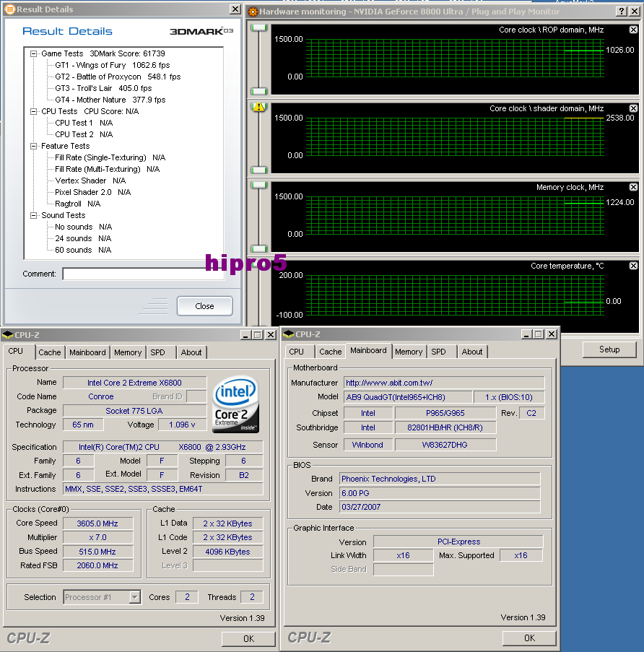The height and width of the screenshot is (652, 644).
Task: Collapse the CPU Tests tree node
Action: (x=33, y=111)
